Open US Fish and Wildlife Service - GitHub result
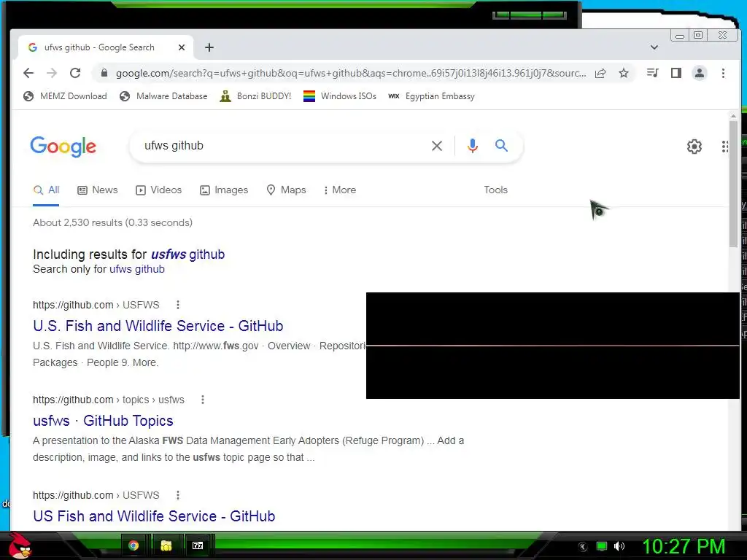Image resolution: width=747 pixels, height=560 pixels. click(154, 516)
